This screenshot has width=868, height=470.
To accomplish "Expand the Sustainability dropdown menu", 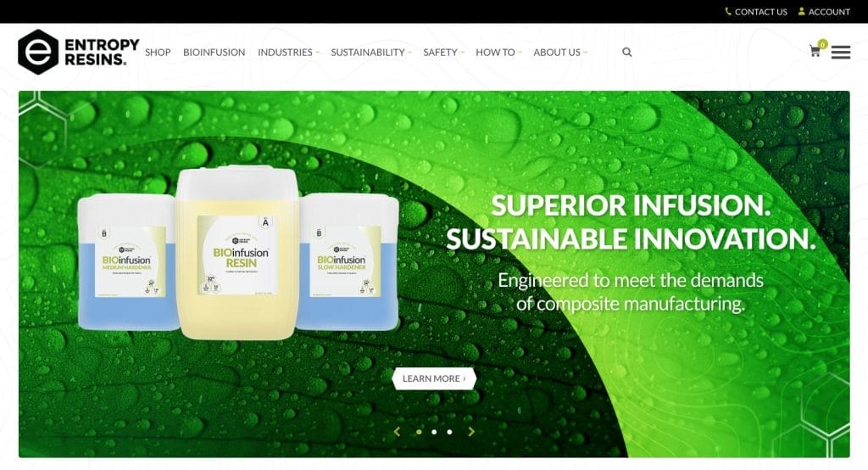I will pos(371,52).
